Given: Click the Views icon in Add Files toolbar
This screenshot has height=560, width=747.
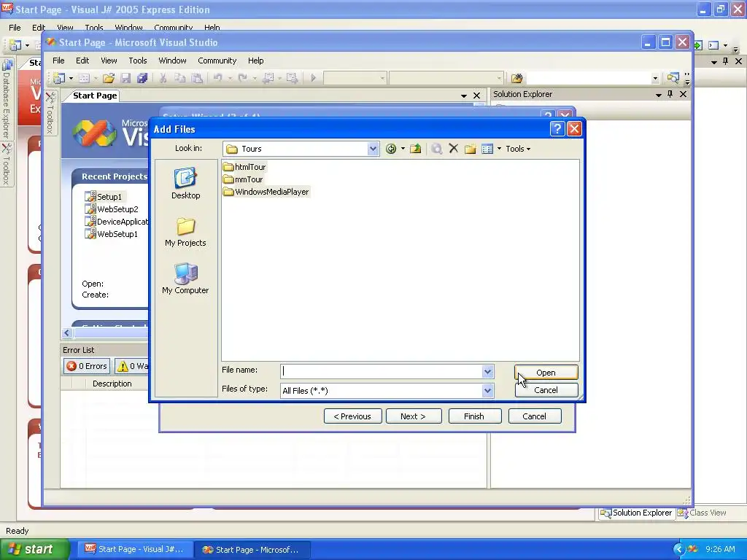Looking at the screenshot, I should 487,149.
